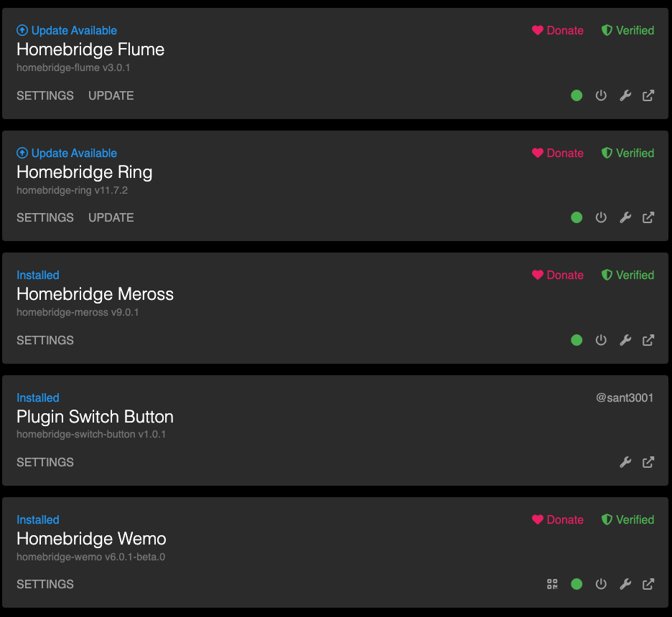Open the wrench config menu for Plugin Switch Button
Screen dimensions: 672x617
pyautogui.click(x=625, y=462)
